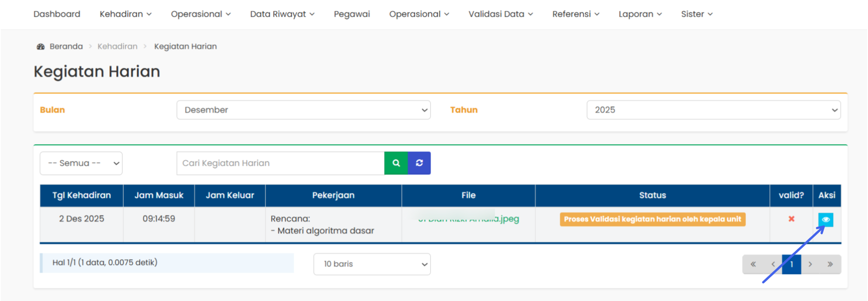View details using the eye icon

[x=826, y=219]
